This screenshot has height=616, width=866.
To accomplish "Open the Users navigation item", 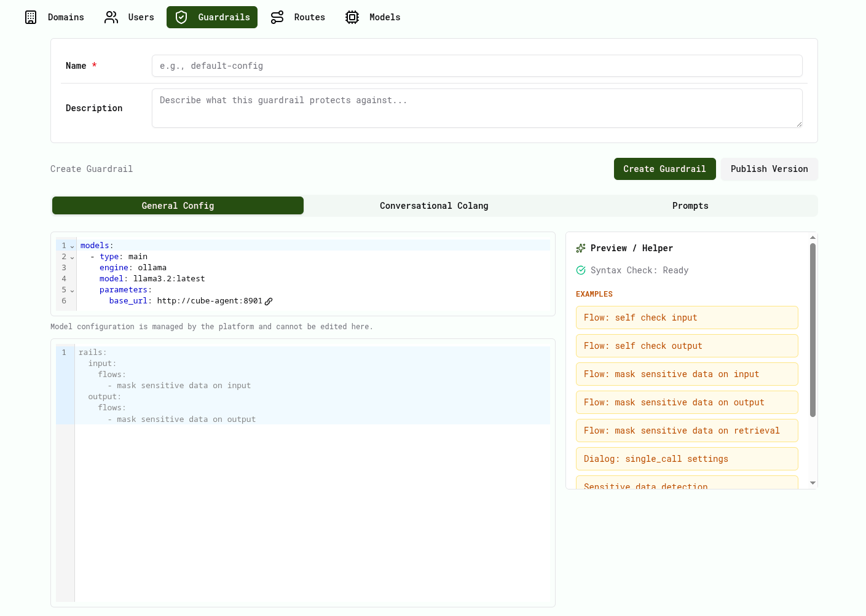I will [x=129, y=17].
